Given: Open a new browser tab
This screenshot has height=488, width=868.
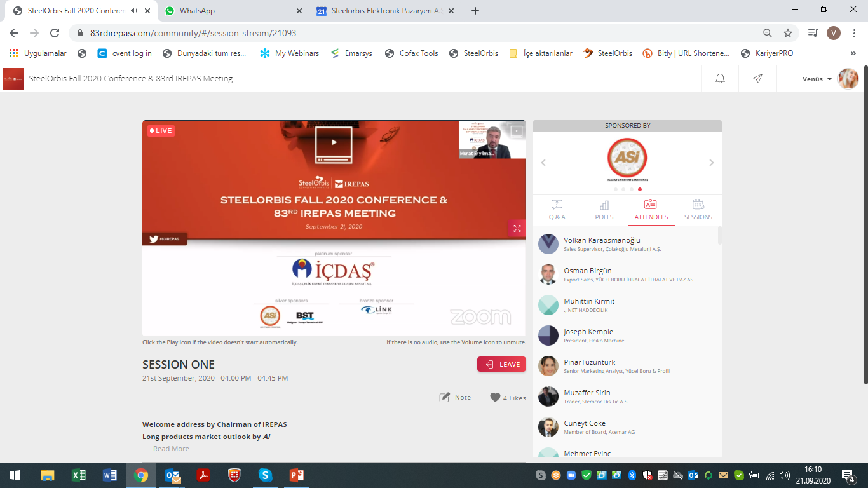Looking at the screenshot, I should [475, 11].
